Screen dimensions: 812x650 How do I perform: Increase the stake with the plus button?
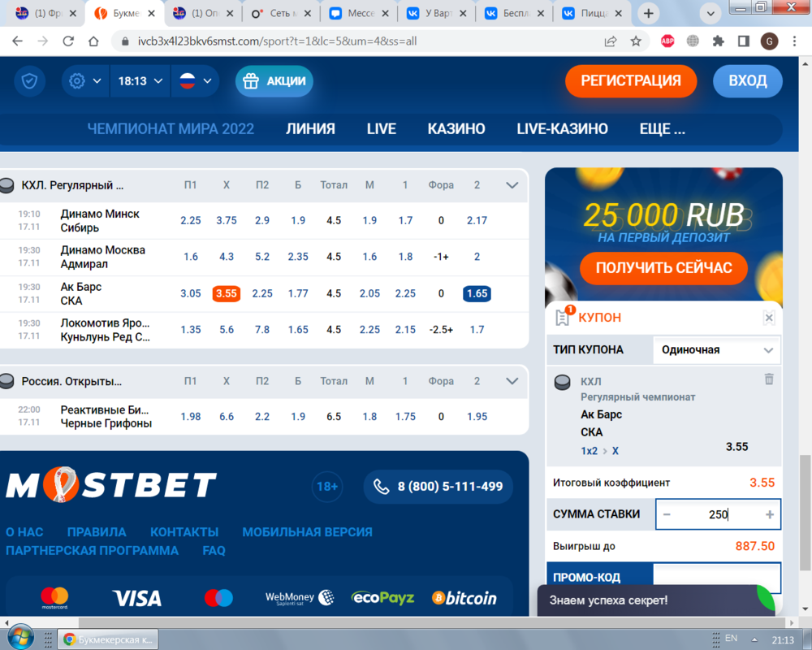point(770,514)
